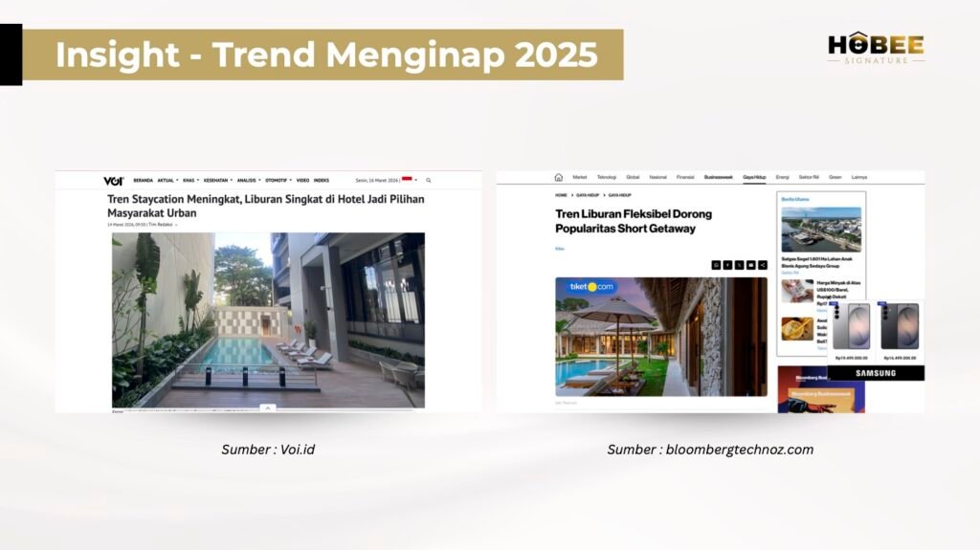This screenshot has height=550, width=980.
Task: Share the article via the Facebook icon
Action: pyautogui.click(x=727, y=264)
